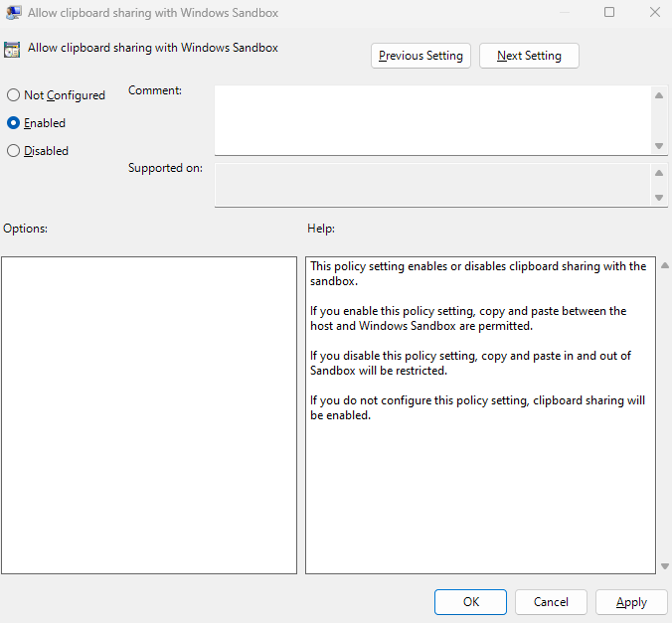Click inside the Comment text box
This screenshot has width=672, height=623.
click(x=432, y=120)
